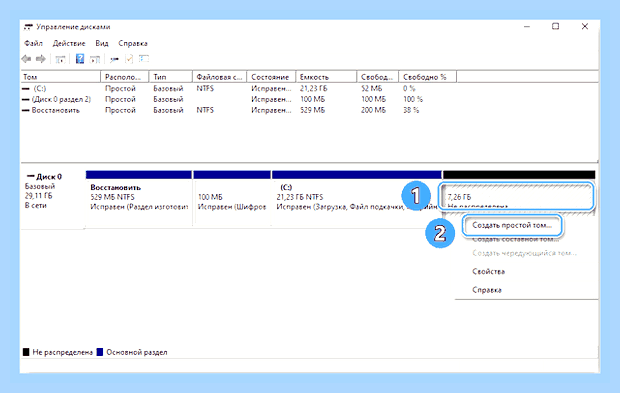Click the drive icon beside (C:) volume row

click(26, 89)
